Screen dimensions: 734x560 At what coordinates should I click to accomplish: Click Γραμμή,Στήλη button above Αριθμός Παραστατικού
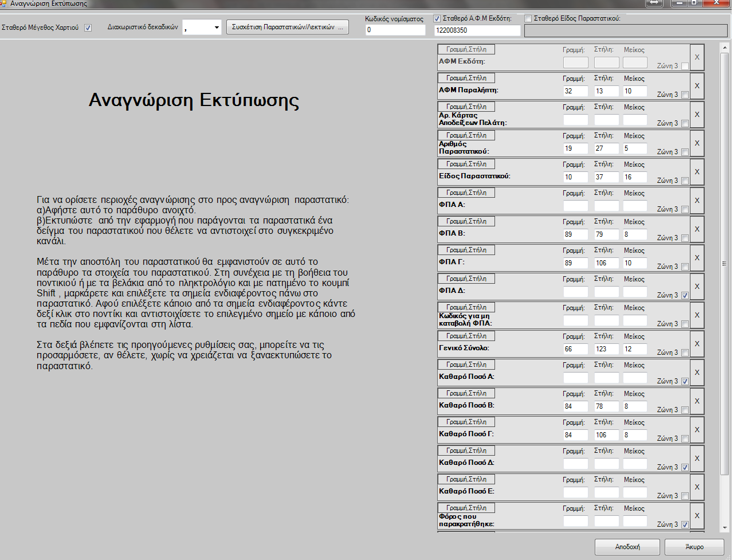(466, 135)
